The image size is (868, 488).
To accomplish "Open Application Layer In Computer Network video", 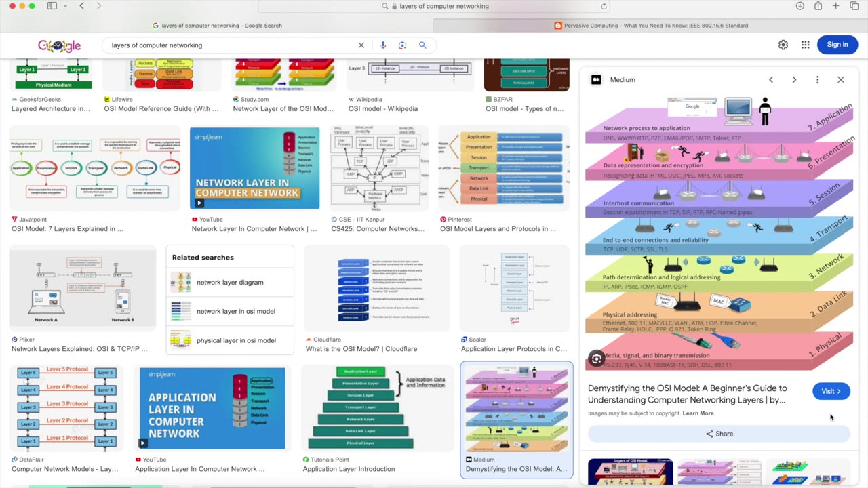I will 212,408.
